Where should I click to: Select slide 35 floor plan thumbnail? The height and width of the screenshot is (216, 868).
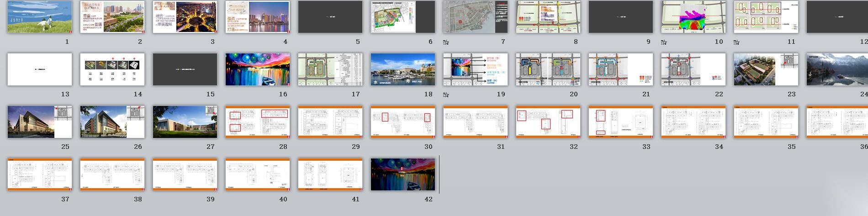click(766, 122)
